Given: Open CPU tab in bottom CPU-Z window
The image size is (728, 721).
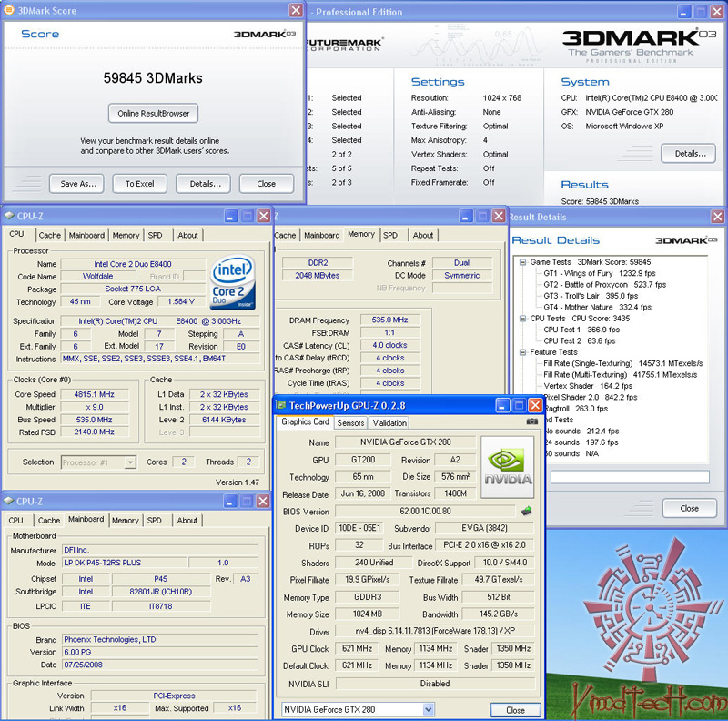Looking at the screenshot, I should (x=15, y=521).
